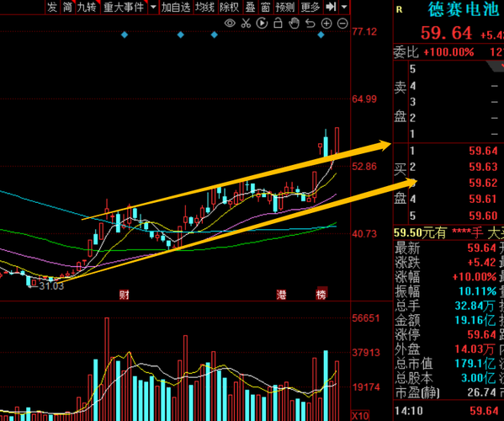Zoom out with the minus icon

click(x=342, y=24)
